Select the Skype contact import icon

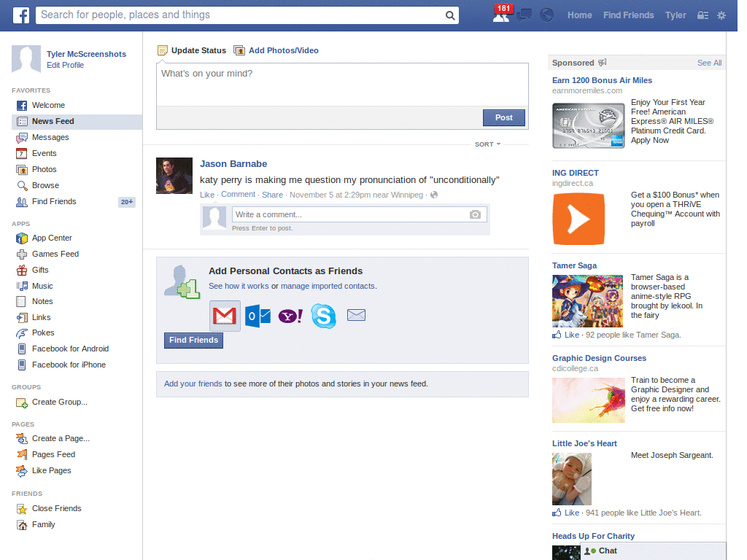click(323, 316)
